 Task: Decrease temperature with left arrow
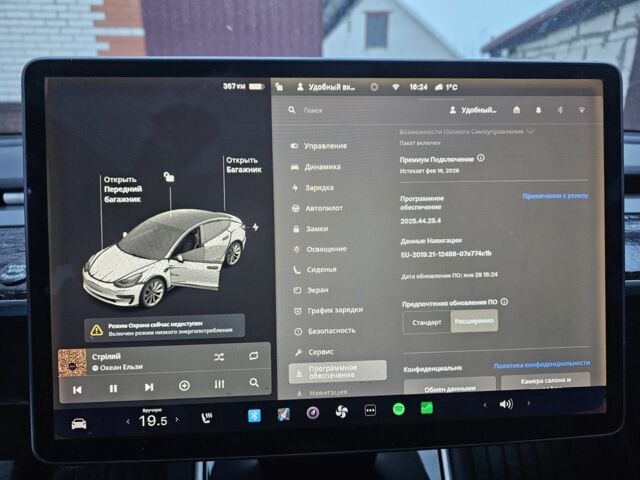click(127, 422)
